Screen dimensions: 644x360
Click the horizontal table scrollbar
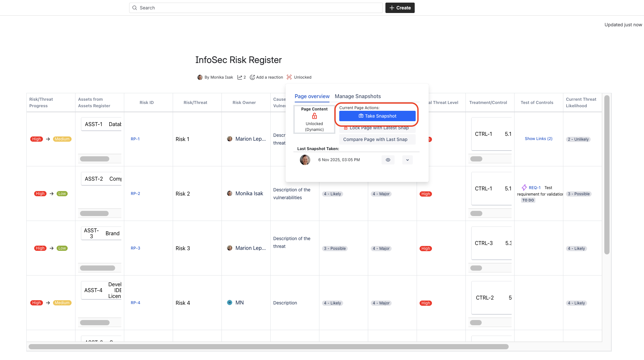pos(268,347)
